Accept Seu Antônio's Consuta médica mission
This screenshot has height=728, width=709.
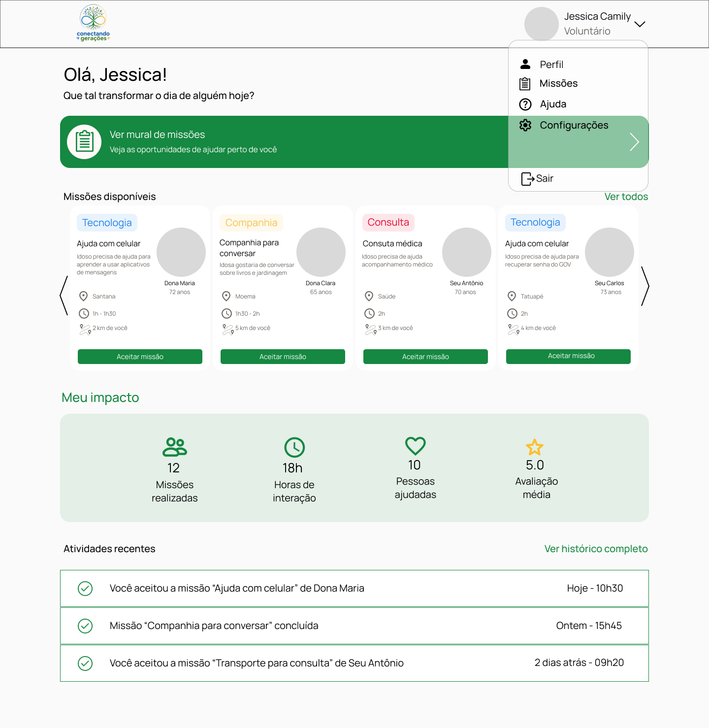[425, 357]
